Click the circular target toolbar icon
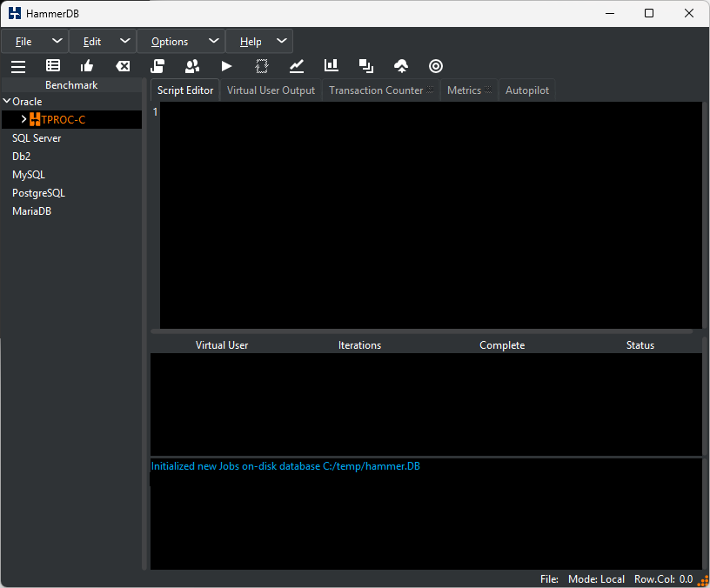The height and width of the screenshot is (588, 710). coord(436,66)
